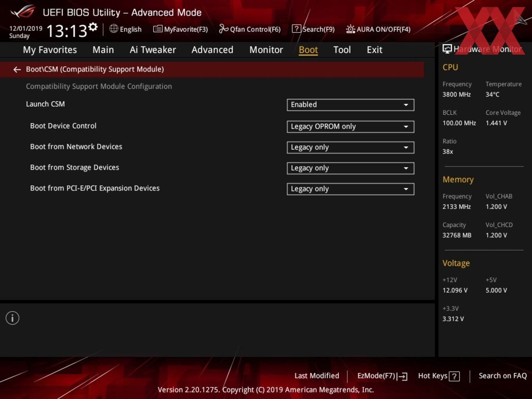
Task: Click the Qfan Control fan icon
Action: 223,29
